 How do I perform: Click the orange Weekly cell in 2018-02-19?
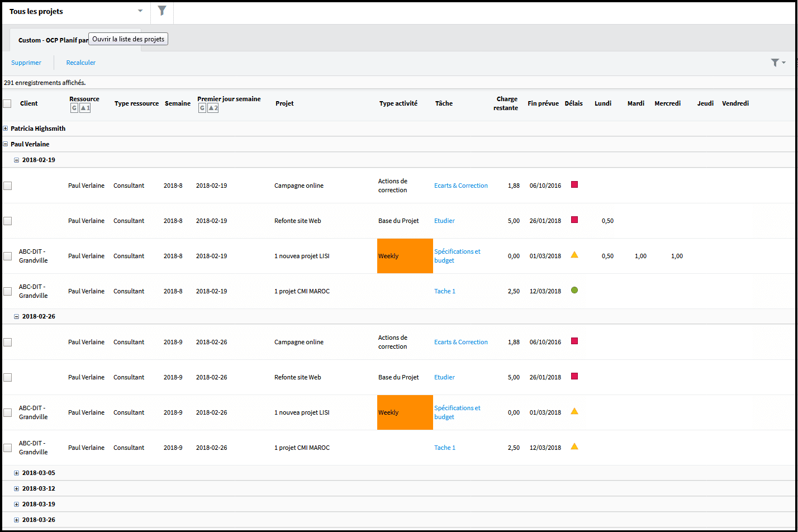click(x=405, y=256)
